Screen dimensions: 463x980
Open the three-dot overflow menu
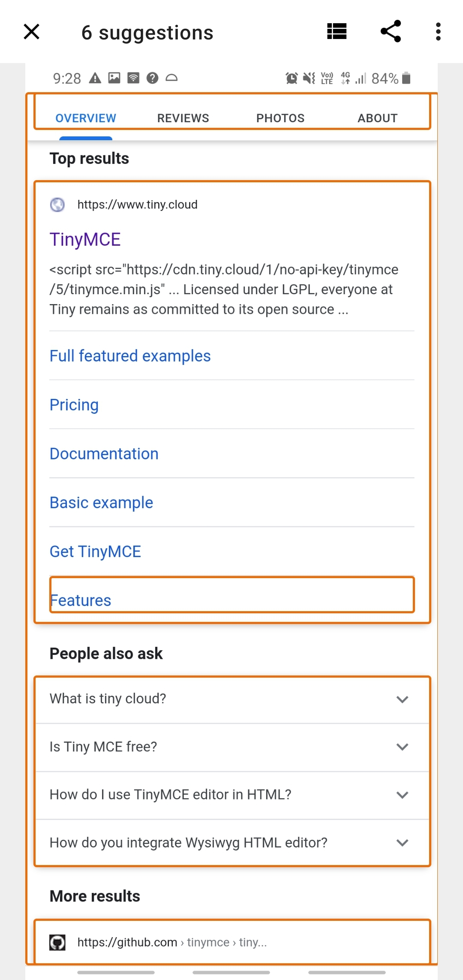[x=438, y=32]
